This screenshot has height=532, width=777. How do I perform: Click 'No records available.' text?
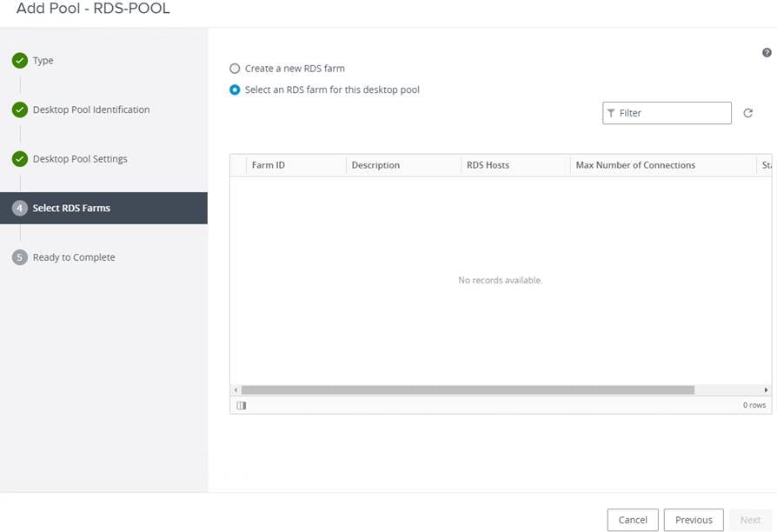point(500,280)
